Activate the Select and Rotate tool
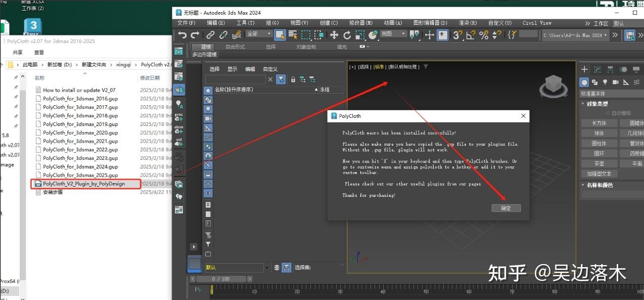The width and height of the screenshot is (644, 300). tap(346, 34)
